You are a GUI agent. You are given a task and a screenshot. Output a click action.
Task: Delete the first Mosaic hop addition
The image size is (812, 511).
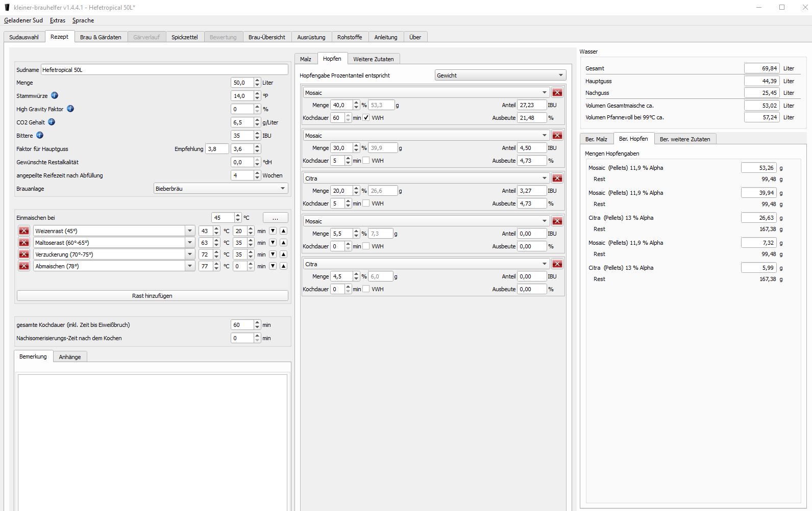[x=557, y=93]
